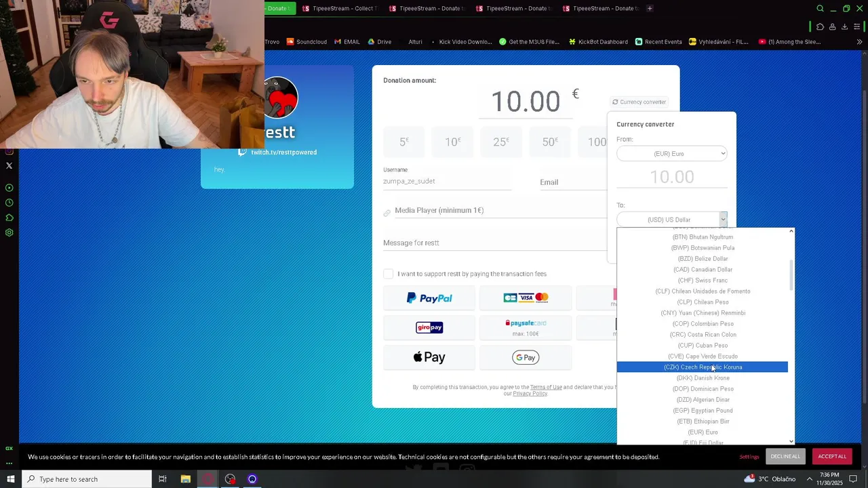
Task: Open the browser profile icon
Action: [x=832, y=26]
